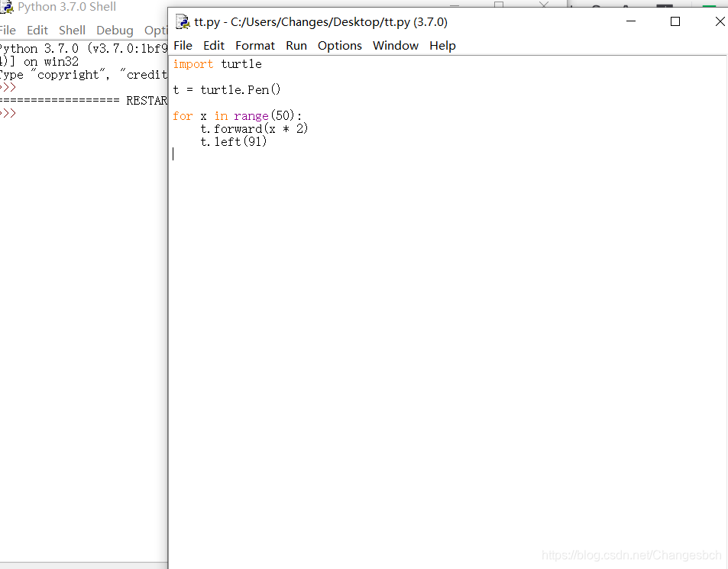Open Edit menu in Python Shell window
This screenshot has width=728, height=569.
37,30
